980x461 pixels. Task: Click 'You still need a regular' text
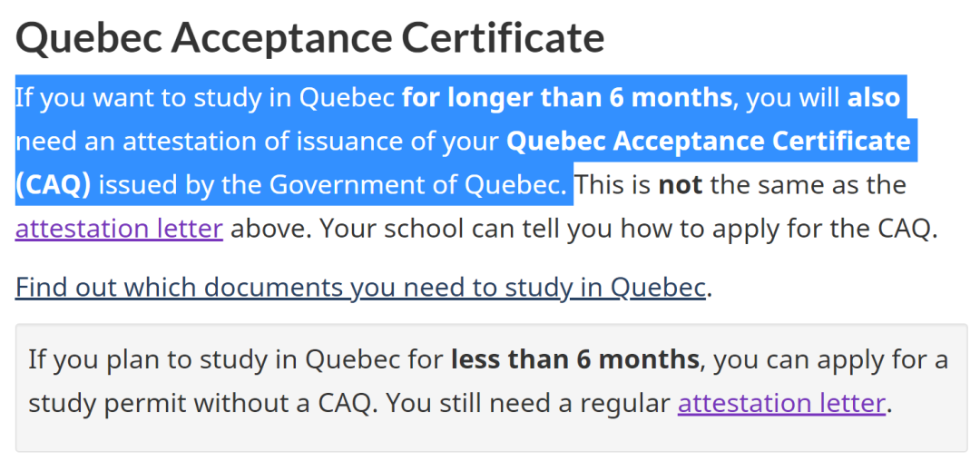click(527, 404)
